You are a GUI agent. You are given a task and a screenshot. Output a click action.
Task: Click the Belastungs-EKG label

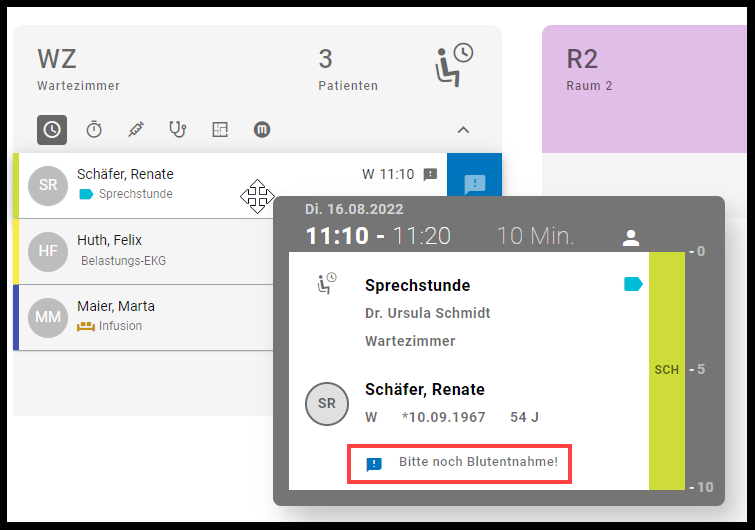pos(123,260)
